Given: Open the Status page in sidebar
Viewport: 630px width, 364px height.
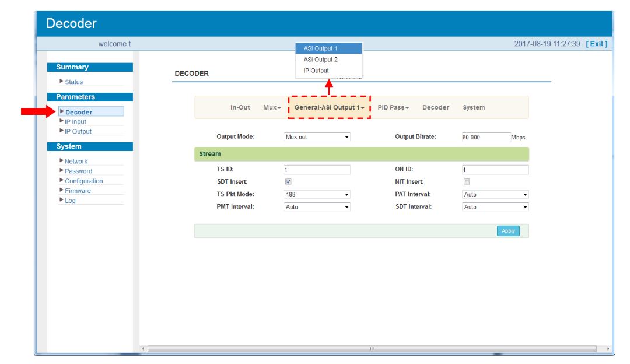Looking at the screenshot, I should (73, 82).
